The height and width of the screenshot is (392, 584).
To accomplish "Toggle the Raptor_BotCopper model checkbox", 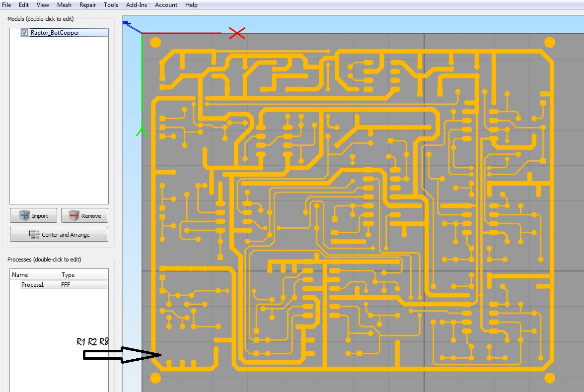I will click(x=24, y=33).
